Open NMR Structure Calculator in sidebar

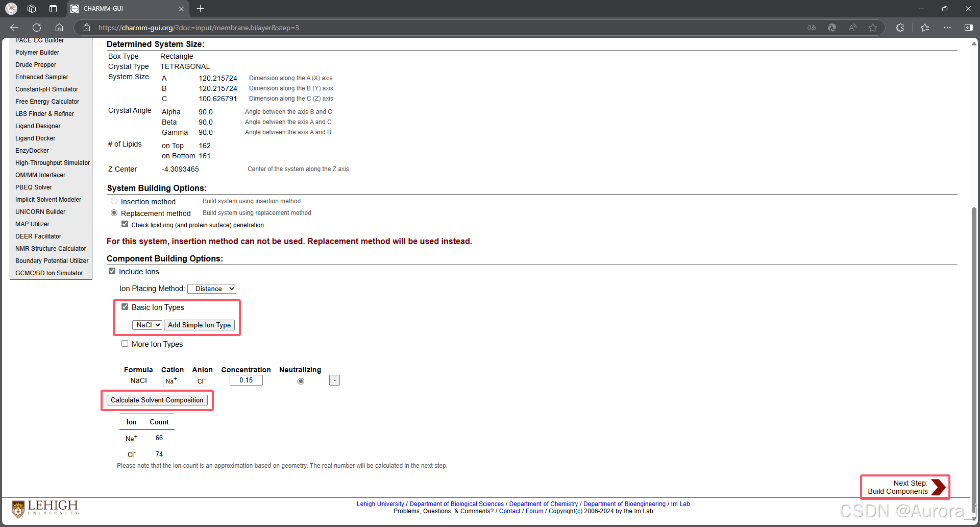[x=51, y=249]
